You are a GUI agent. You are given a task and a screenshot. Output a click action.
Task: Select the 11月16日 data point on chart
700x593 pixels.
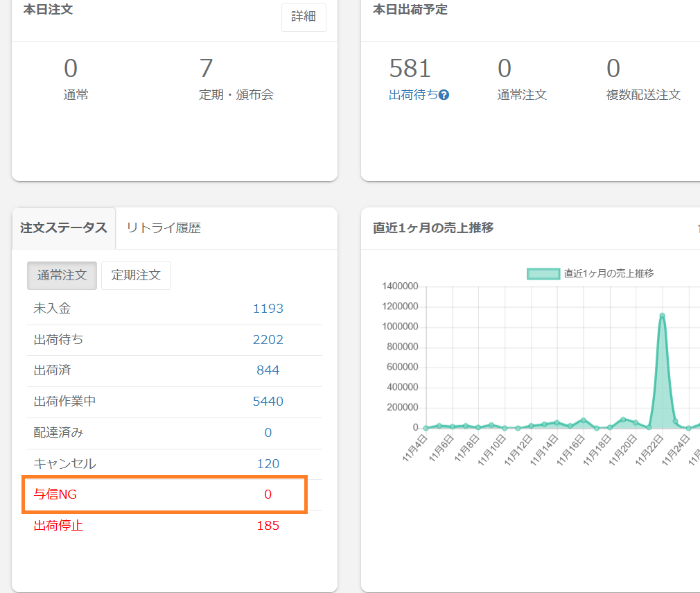[584, 420]
